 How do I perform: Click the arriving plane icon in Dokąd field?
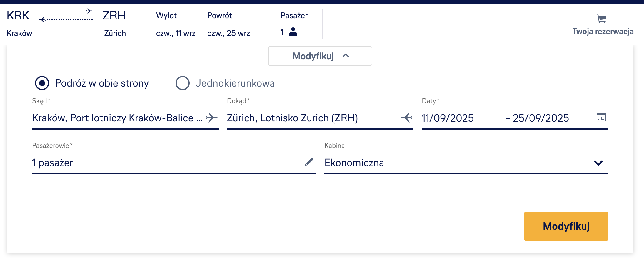click(x=407, y=118)
